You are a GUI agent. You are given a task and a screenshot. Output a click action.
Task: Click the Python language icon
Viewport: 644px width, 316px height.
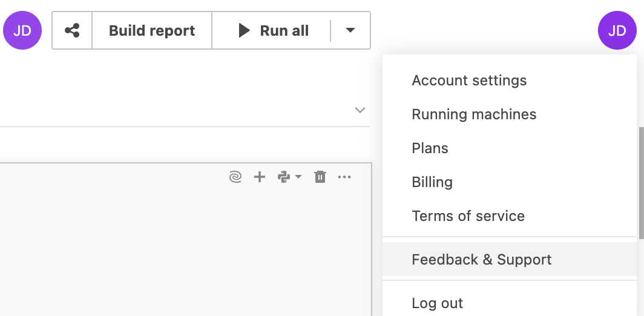283,177
